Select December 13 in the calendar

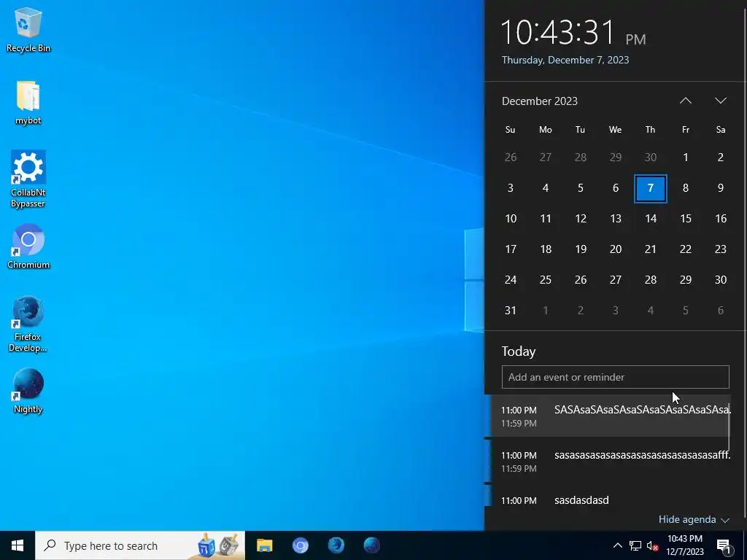pyautogui.click(x=616, y=219)
